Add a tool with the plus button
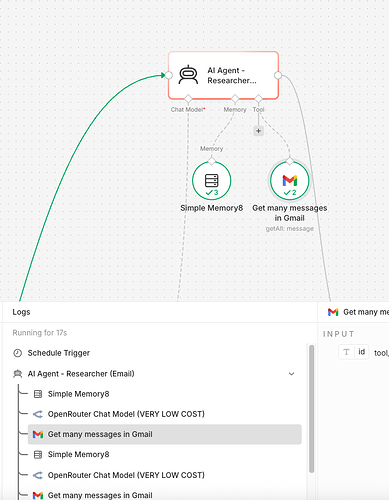This screenshot has width=389, height=500. [x=258, y=131]
